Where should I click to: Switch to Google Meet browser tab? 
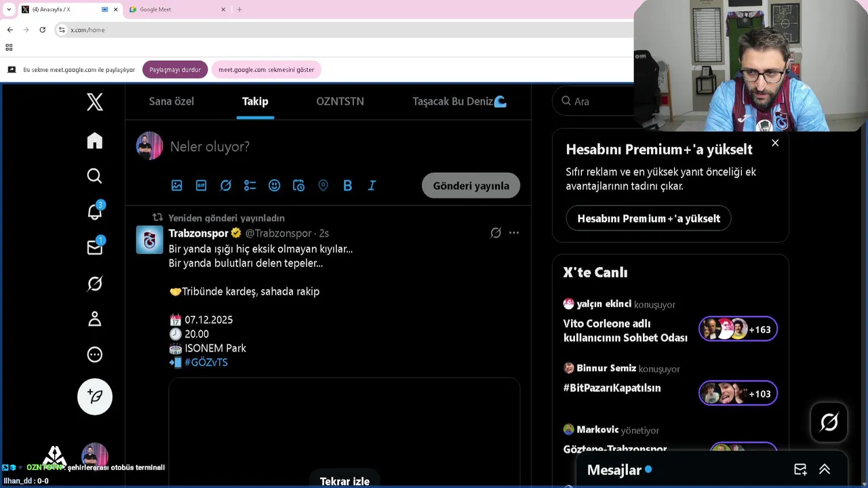click(x=176, y=9)
